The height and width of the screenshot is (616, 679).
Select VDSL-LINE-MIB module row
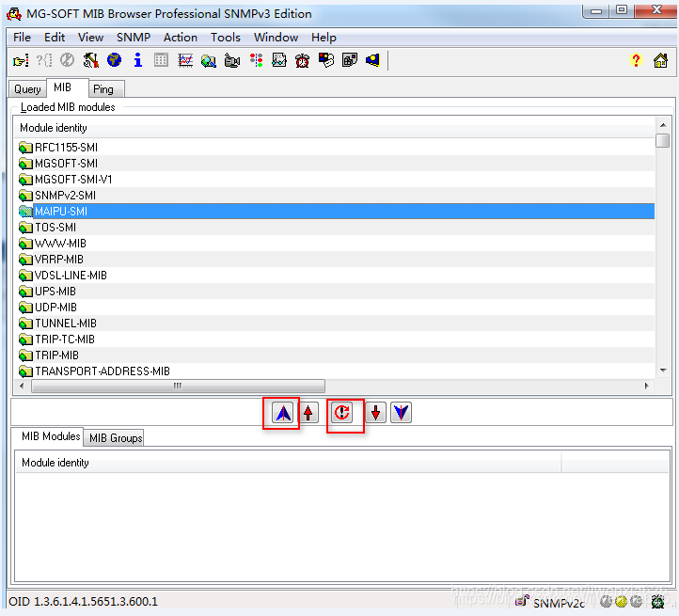[336, 276]
